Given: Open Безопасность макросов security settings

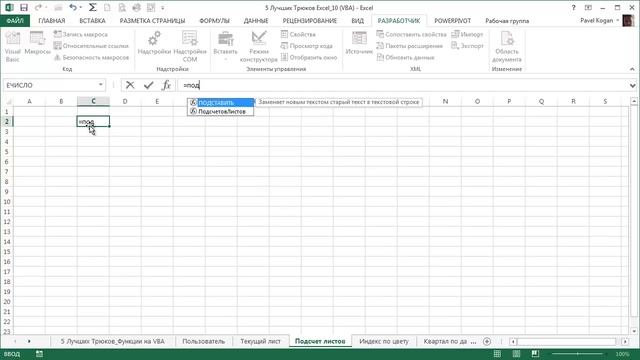Looking at the screenshot, I should click(91, 58).
